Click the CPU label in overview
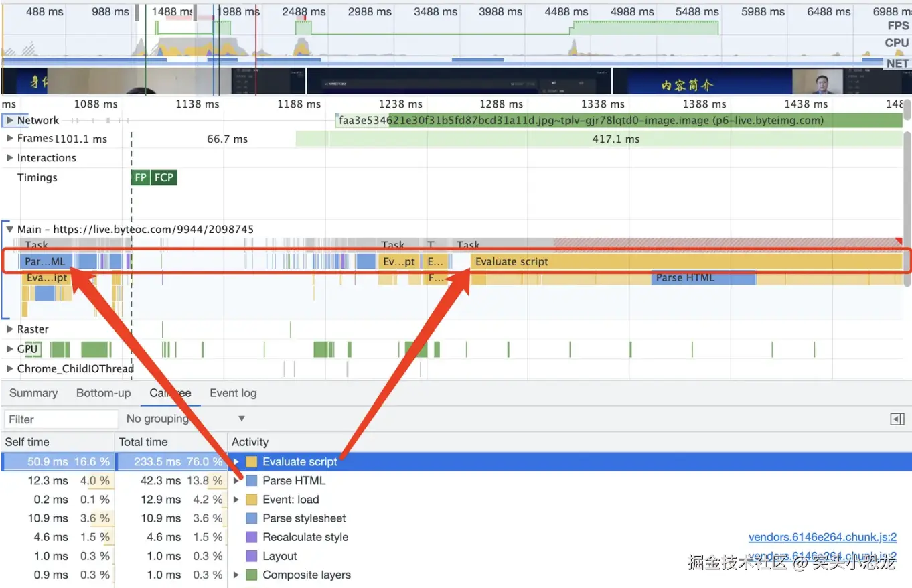 click(x=897, y=42)
